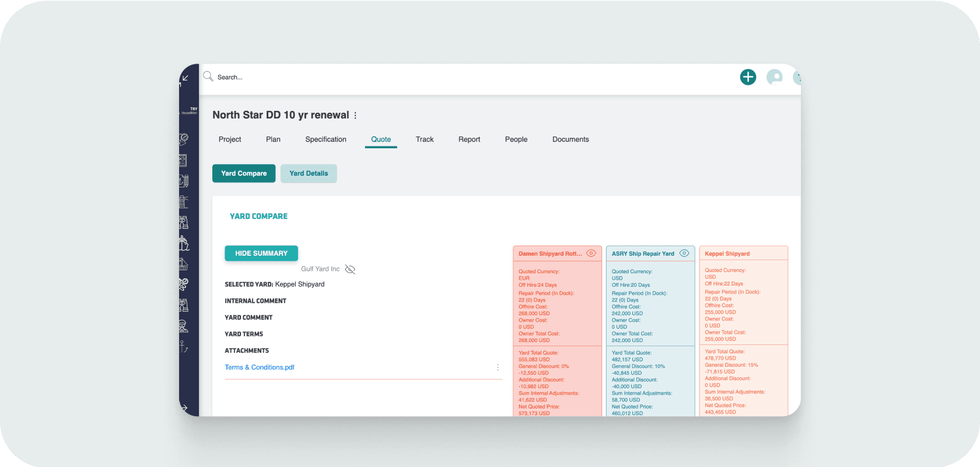Show the hidden Gulf Yard Inc yard
980x467 pixels.
click(350, 269)
